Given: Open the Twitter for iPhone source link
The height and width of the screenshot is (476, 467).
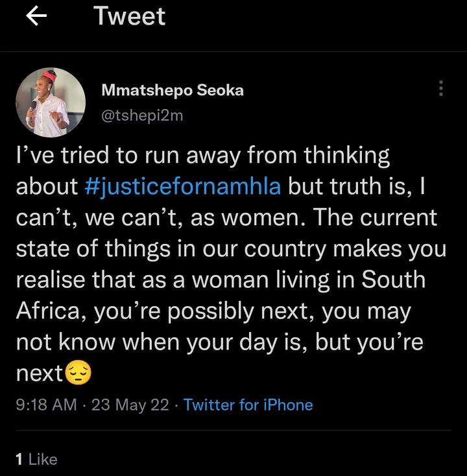Looking at the screenshot, I should tap(248, 405).
